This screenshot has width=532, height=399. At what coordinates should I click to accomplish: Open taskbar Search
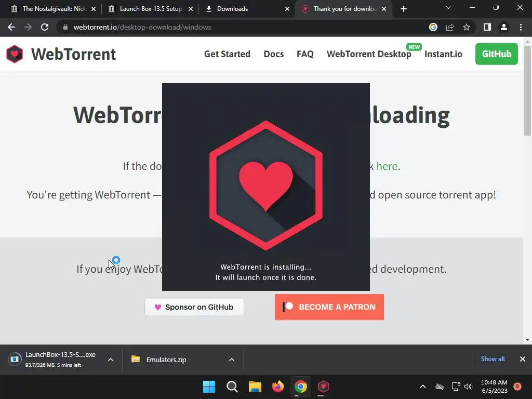232,387
